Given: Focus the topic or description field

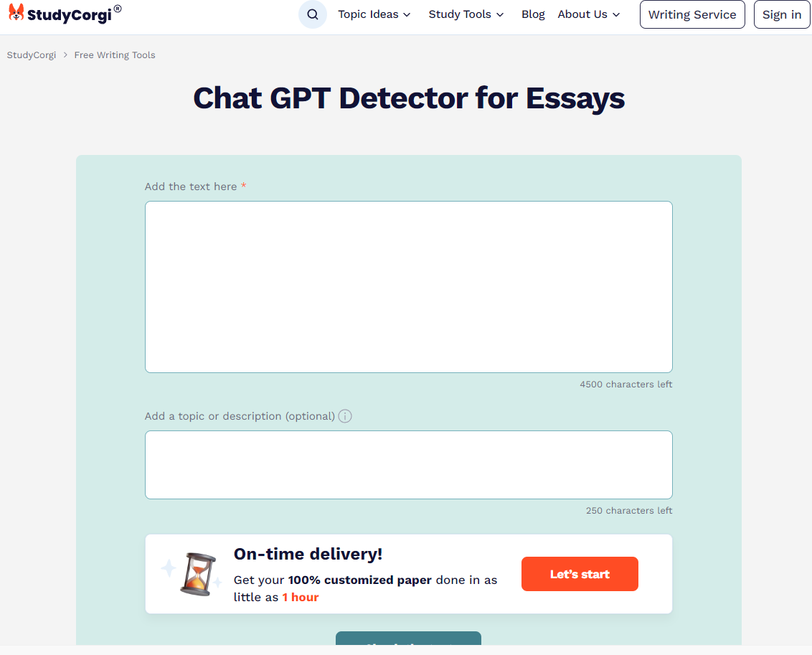Looking at the screenshot, I should [x=409, y=464].
